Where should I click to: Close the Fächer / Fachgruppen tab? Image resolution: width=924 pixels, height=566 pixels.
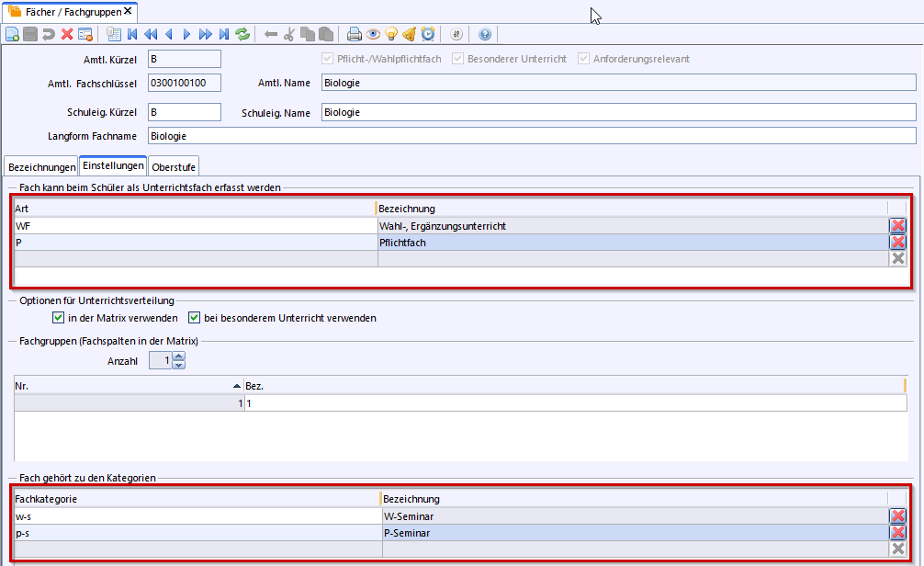pos(128,11)
